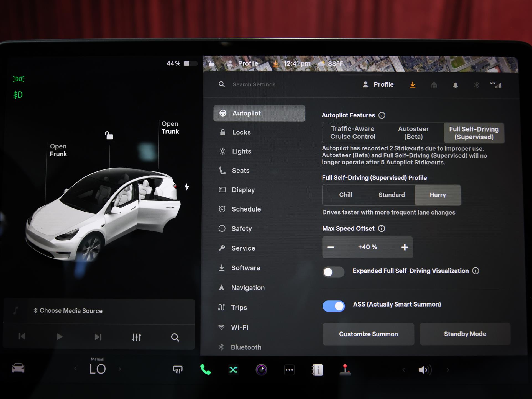The width and height of the screenshot is (532, 399).
Task: Open Autopilot settings menu
Action: [259, 113]
